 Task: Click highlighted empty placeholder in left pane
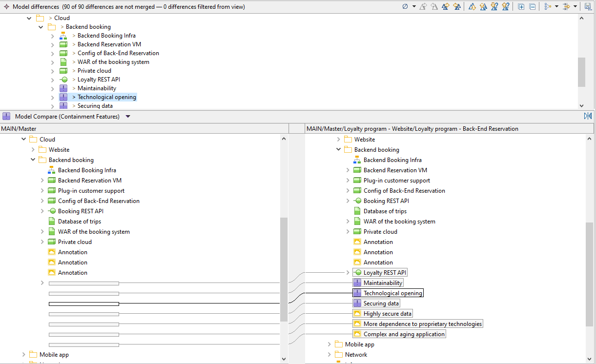[83, 304]
